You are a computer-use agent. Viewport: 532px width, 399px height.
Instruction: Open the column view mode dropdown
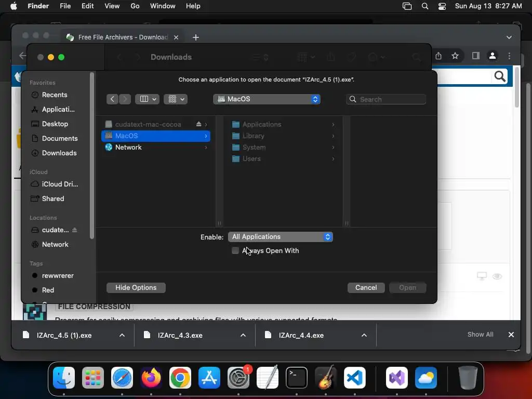click(x=147, y=99)
